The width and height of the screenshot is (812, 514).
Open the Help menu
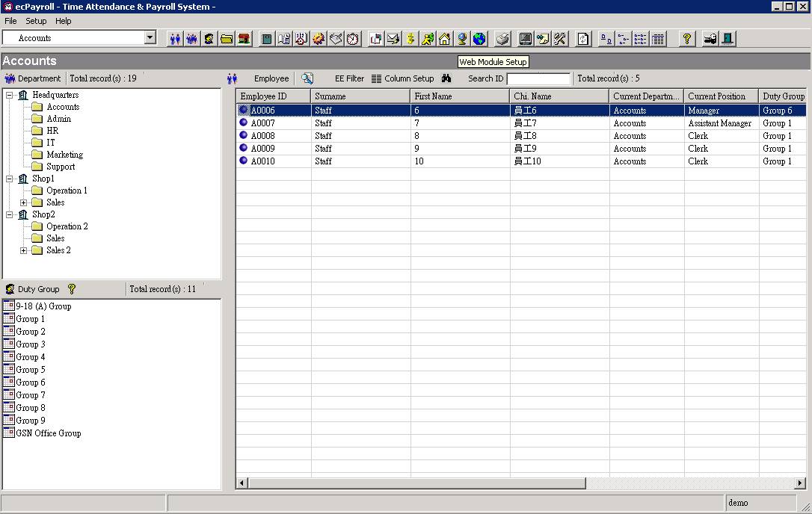click(x=63, y=21)
